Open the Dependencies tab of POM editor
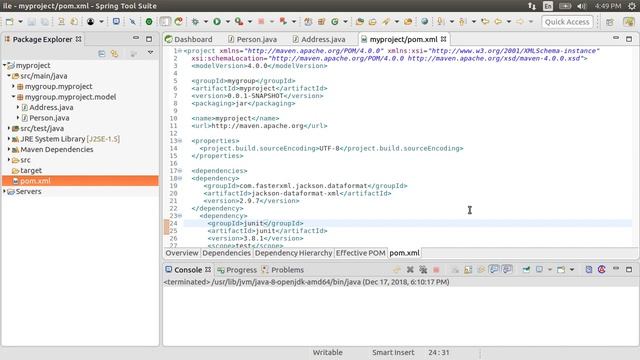This screenshot has height=360, width=640. tap(227, 253)
